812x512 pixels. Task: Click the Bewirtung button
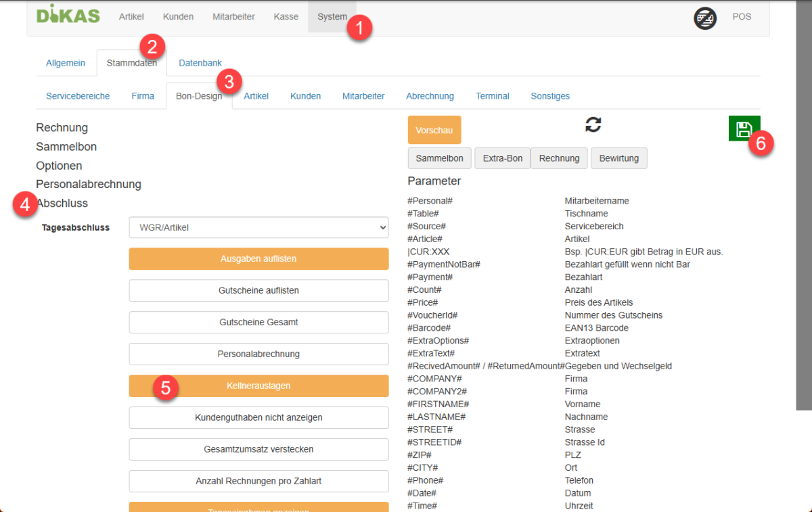(618, 158)
